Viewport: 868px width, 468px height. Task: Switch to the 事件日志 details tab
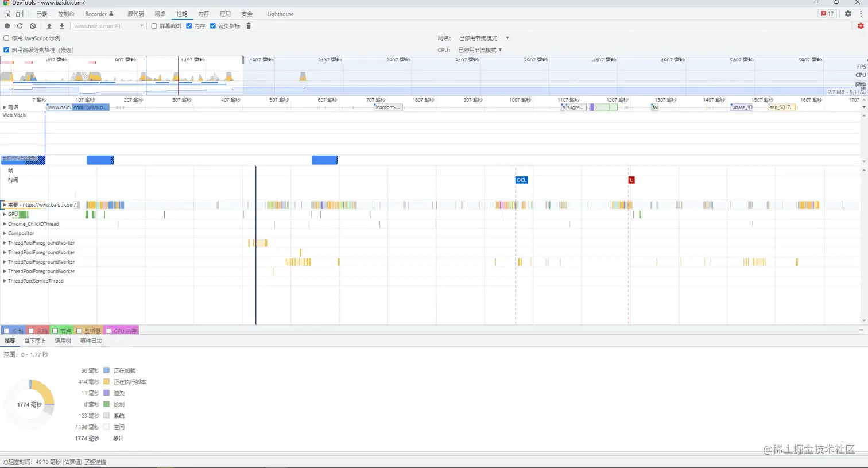[x=91, y=341]
